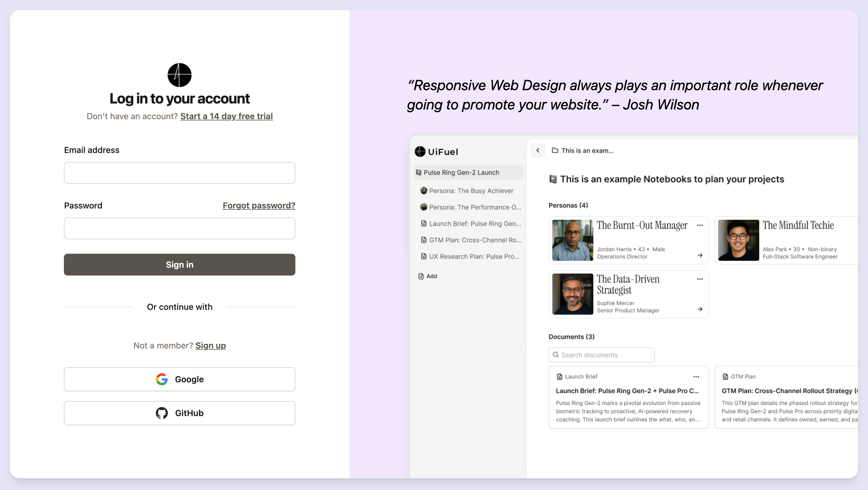Click the UiFuel logo icon
The image size is (868, 490).
[420, 152]
